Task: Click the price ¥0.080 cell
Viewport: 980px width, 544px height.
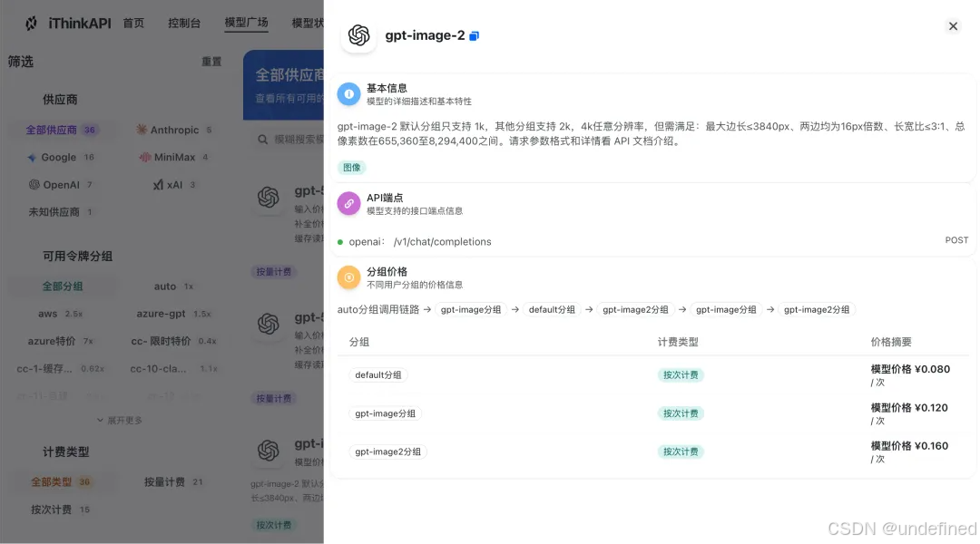Action: tap(910, 374)
